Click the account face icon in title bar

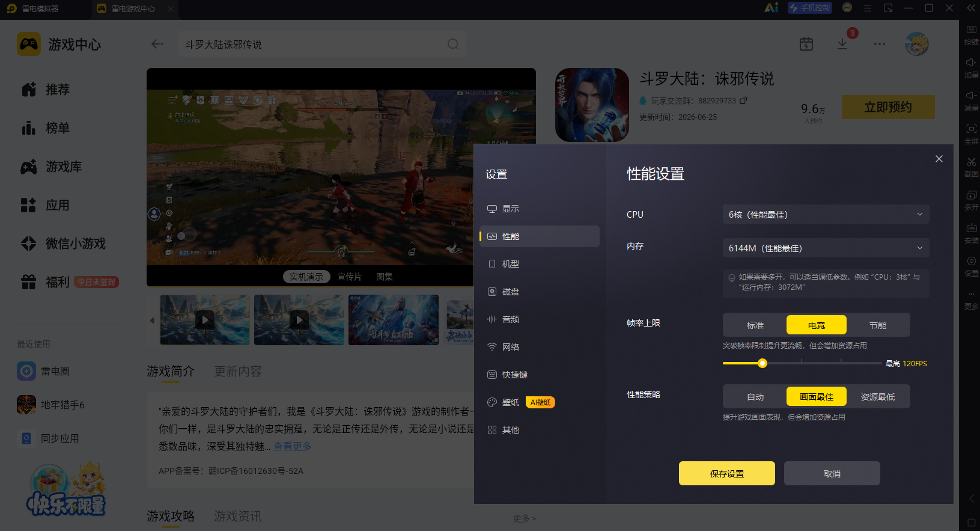[847, 8]
